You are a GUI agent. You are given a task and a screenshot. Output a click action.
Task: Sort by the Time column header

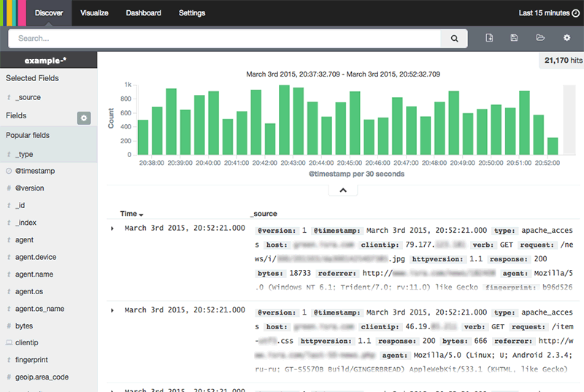point(131,214)
